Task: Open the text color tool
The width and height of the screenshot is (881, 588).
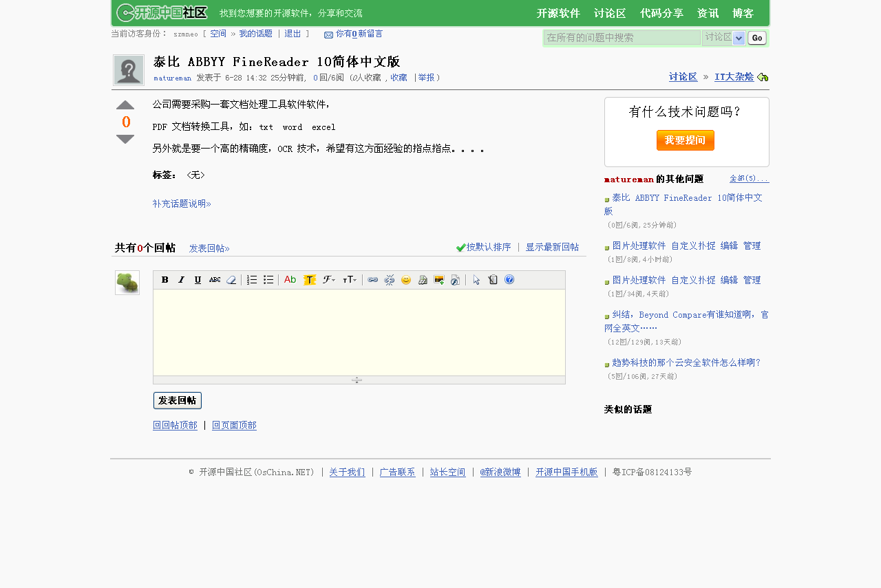Action: [290, 280]
